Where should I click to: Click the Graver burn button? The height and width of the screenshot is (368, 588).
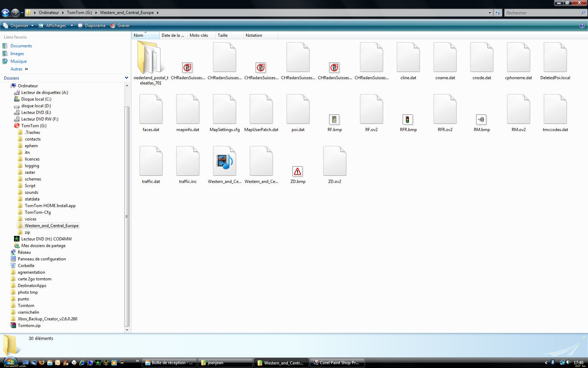point(120,26)
